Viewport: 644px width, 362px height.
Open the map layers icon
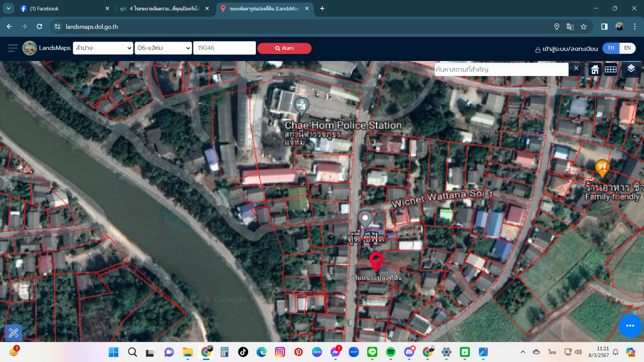[x=631, y=69]
